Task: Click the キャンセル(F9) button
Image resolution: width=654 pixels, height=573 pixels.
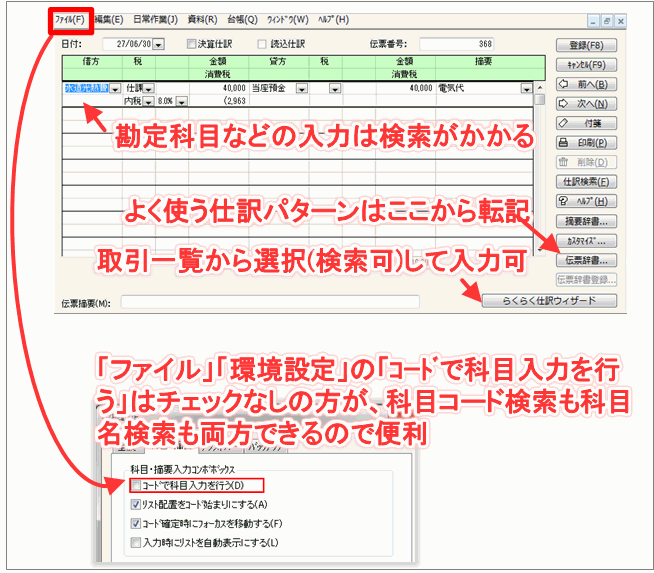Action: tap(586, 65)
